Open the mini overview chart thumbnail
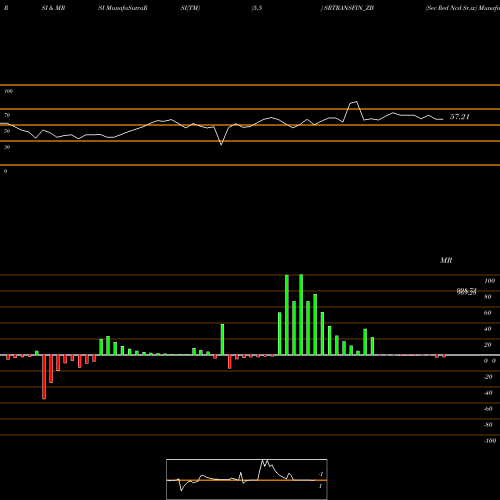Image resolution: width=500 pixels, height=500 pixels. pyautogui.click(x=247, y=479)
